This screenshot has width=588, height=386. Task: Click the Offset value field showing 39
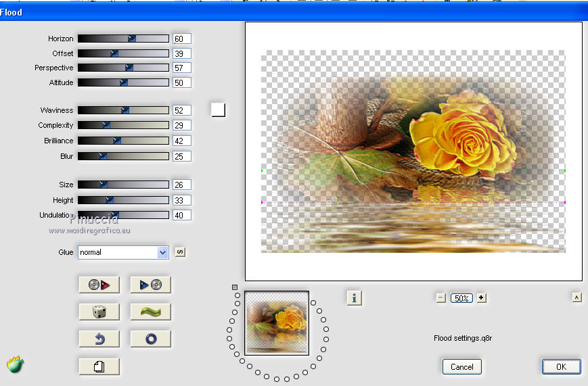pyautogui.click(x=182, y=53)
